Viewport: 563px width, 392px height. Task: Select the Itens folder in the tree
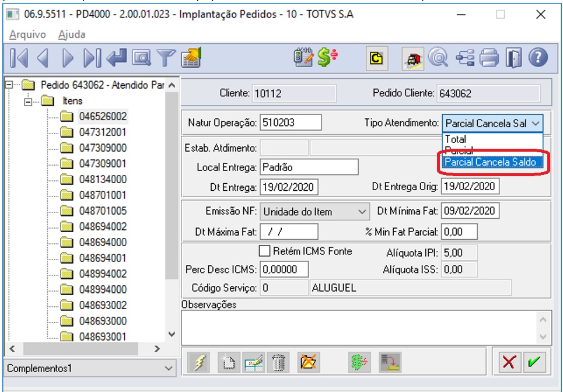(x=72, y=101)
